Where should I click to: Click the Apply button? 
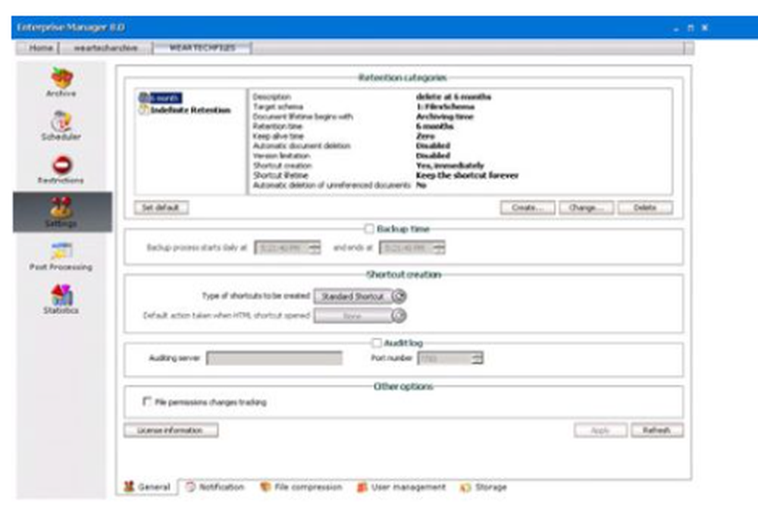pos(600,430)
